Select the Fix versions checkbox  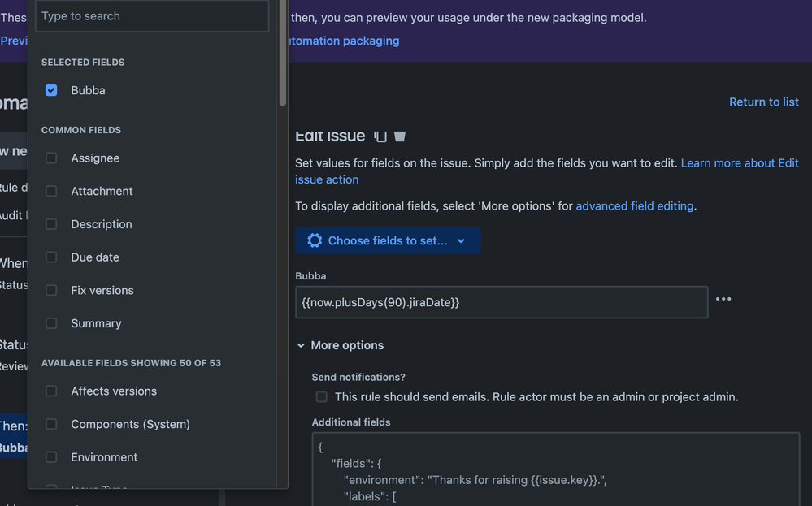click(51, 290)
